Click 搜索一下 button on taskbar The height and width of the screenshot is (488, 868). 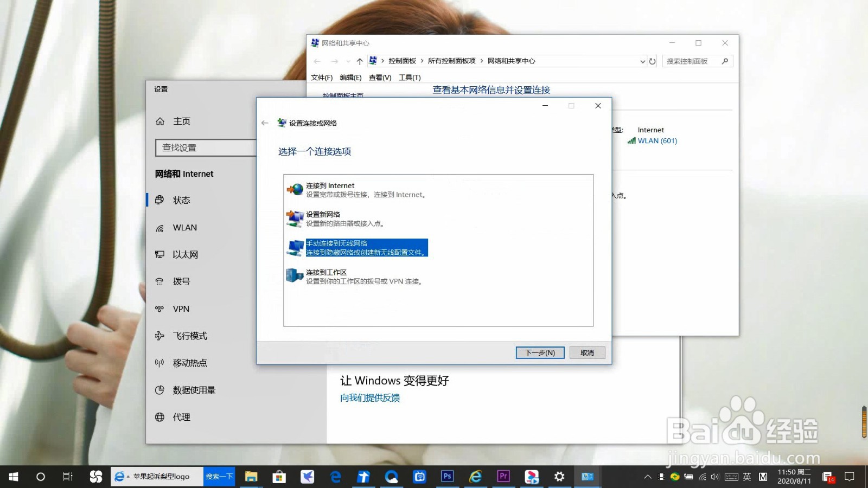coord(219,477)
